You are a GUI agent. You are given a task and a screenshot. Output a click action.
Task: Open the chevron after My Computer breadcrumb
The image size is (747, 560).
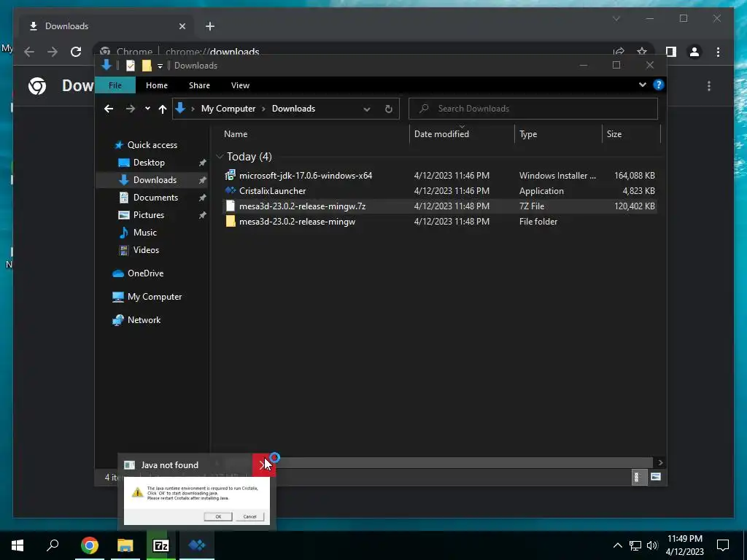(263, 109)
